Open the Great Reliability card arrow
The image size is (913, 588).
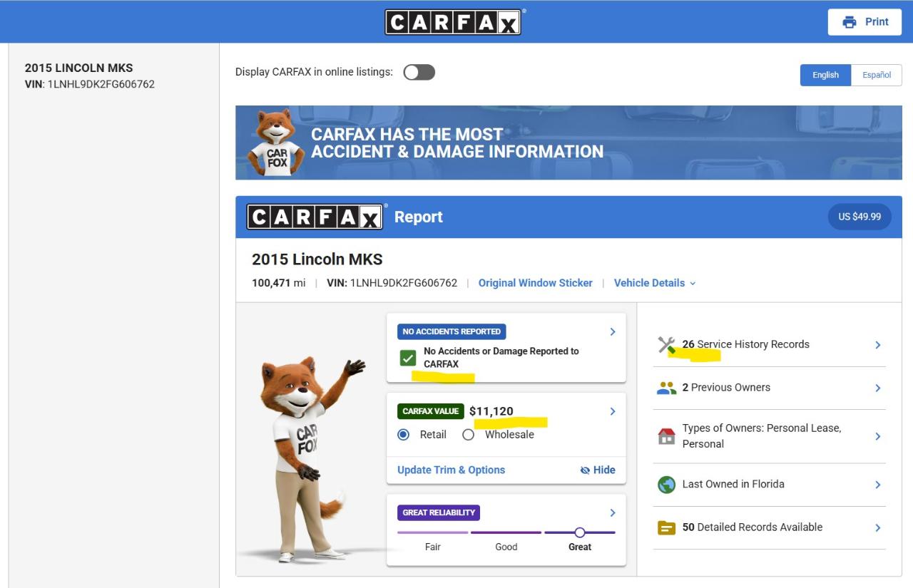coord(612,512)
